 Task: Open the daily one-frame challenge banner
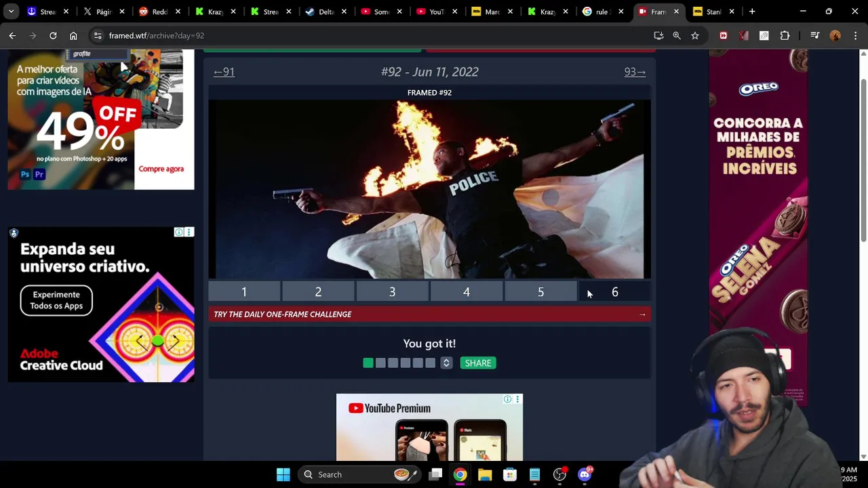(429, 314)
